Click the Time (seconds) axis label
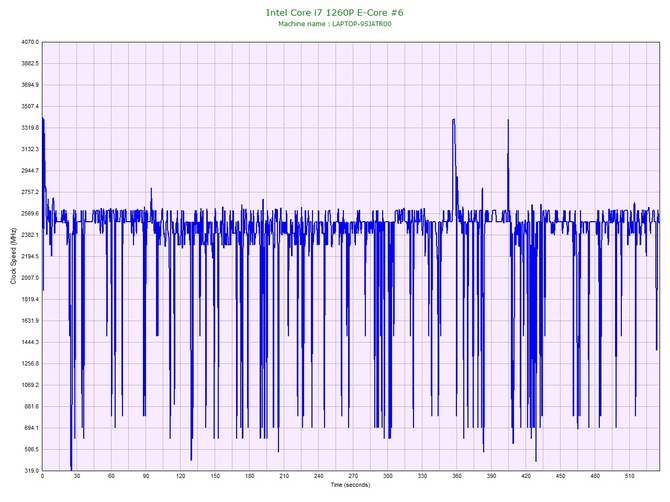The image size is (670, 502). [x=350, y=485]
